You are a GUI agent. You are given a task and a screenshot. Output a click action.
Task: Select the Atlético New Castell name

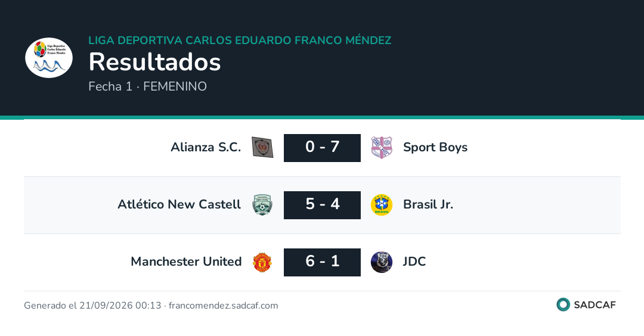pos(179,204)
